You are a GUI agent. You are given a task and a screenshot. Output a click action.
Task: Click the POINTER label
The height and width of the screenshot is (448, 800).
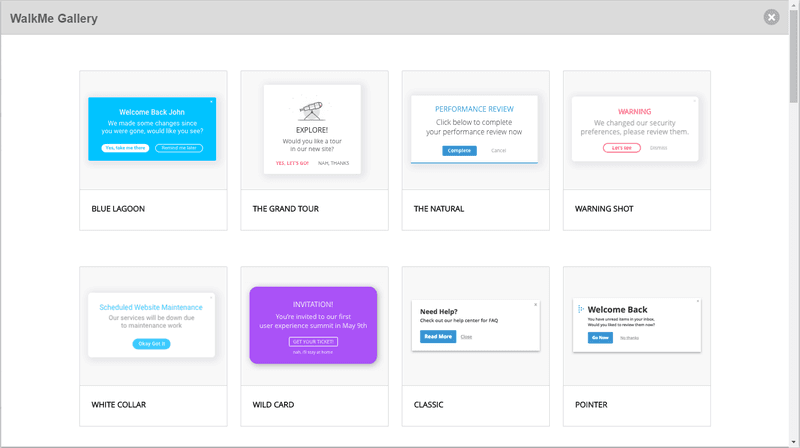click(591, 405)
